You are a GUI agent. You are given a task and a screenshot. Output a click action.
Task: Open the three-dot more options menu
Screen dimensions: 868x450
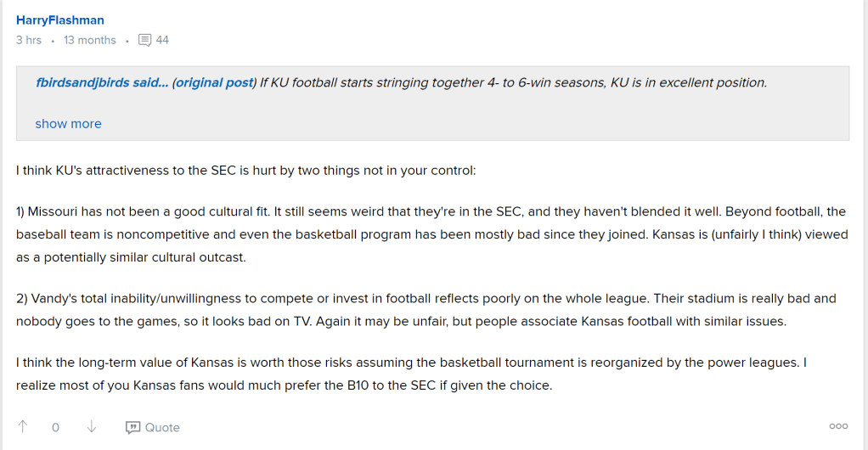pyautogui.click(x=838, y=426)
